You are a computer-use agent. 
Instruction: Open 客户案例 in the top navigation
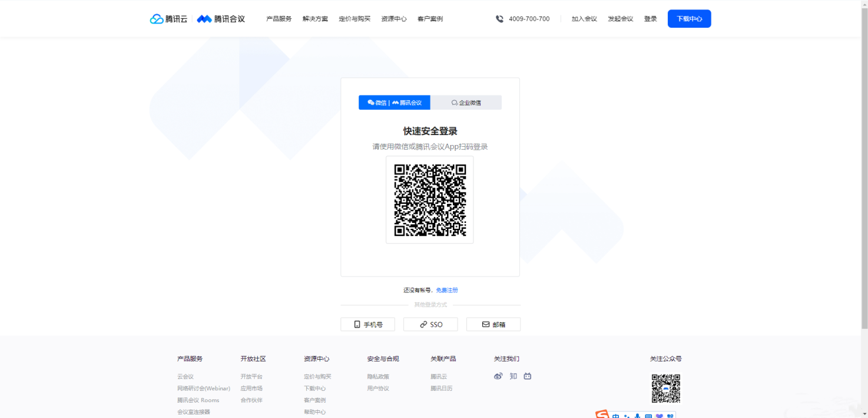click(x=430, y=19)
